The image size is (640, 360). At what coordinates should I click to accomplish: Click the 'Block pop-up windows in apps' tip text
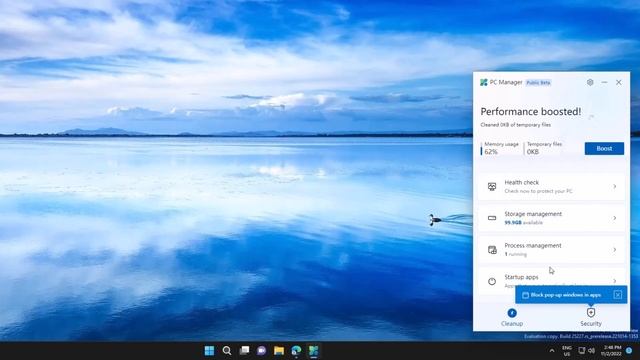pyautogui.click(x=566, y=295)
